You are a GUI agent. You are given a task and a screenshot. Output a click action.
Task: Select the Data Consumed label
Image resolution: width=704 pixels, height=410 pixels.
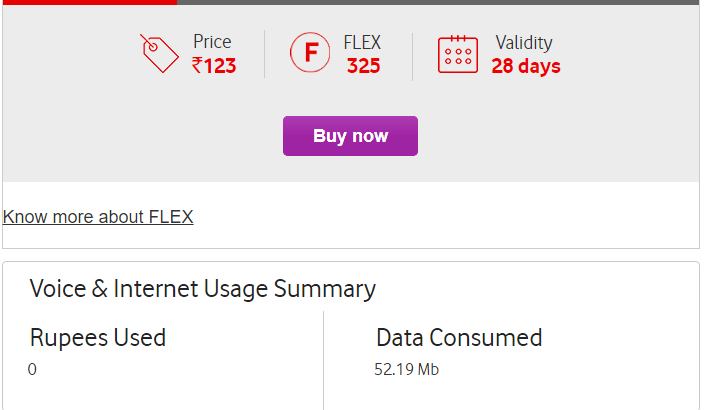[x=459, y=338]
